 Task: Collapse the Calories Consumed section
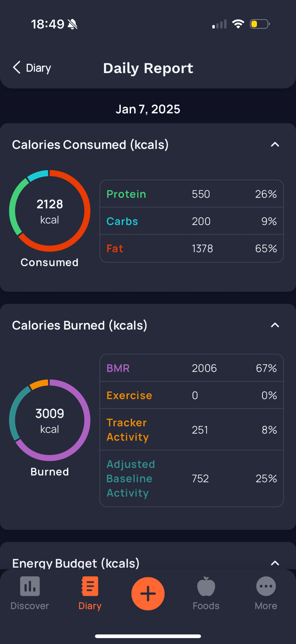[x=275, y=144]
